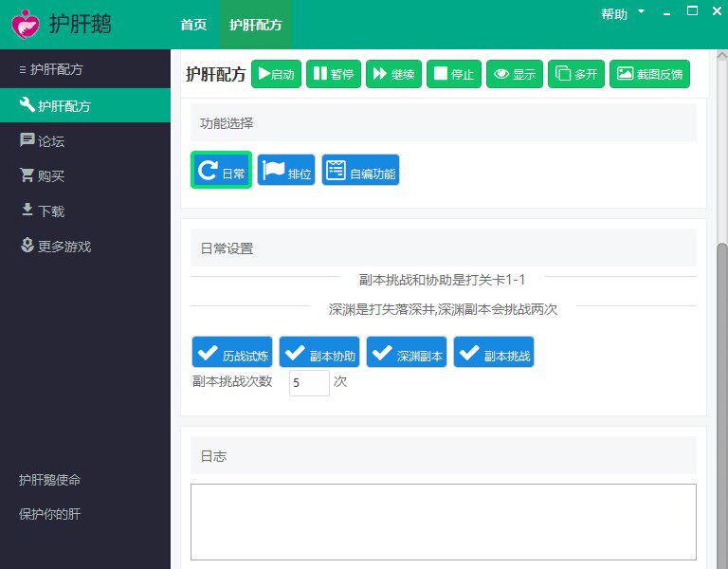Screen dimensions: 728x569
Task: Open 多开 multi-instance button
Action: tap(575, 74)
